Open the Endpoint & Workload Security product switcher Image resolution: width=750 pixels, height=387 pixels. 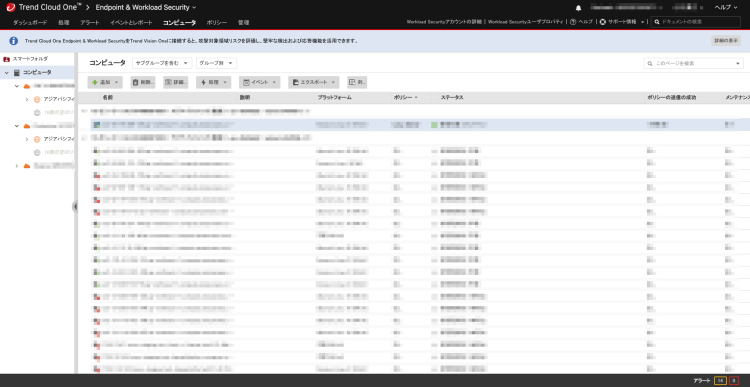point(146,7)
